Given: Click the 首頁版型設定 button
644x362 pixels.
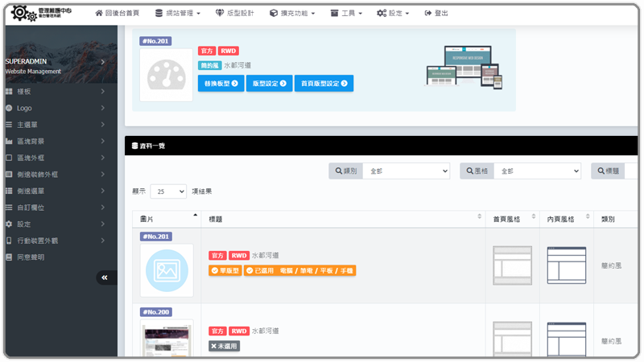Looking at the screenshot, I should [324, 83].
